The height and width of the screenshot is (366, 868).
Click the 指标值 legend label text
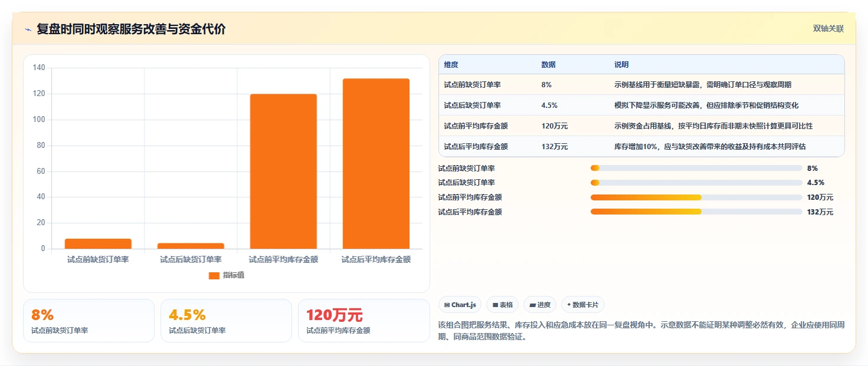[x=234, y=275]
